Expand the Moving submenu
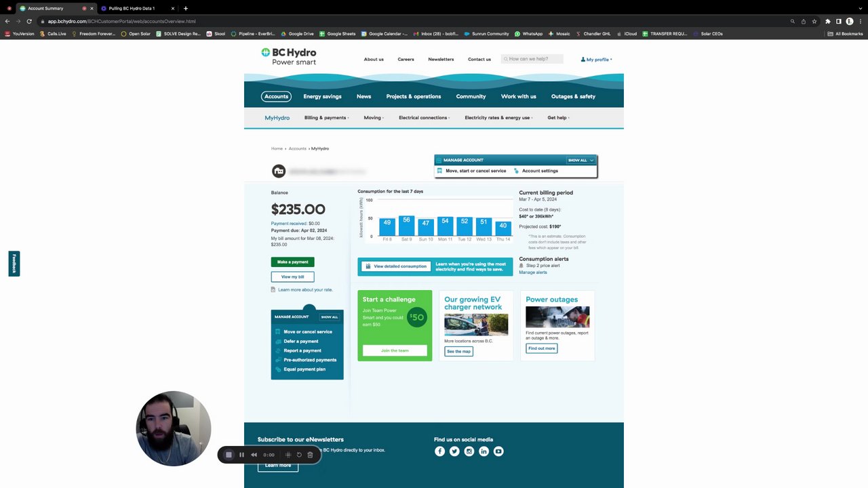 (373, 118)
